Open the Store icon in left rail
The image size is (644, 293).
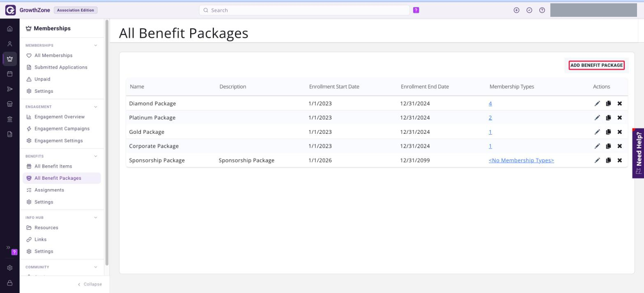click(x=10, y=104)
